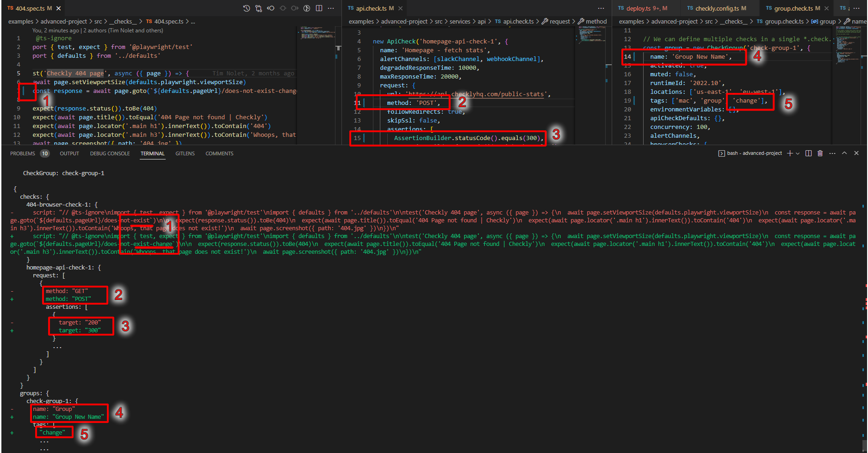Click 'request' breadcrumb in api.check.ts
The width and height of the screenshot is (868, 453).
[560, 21]
